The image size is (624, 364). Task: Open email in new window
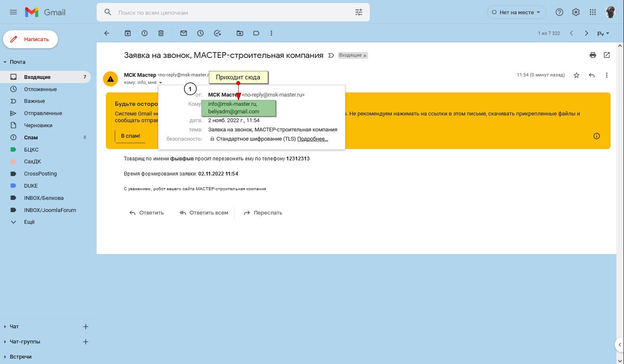pyautogui.click(x=607, y=55)
